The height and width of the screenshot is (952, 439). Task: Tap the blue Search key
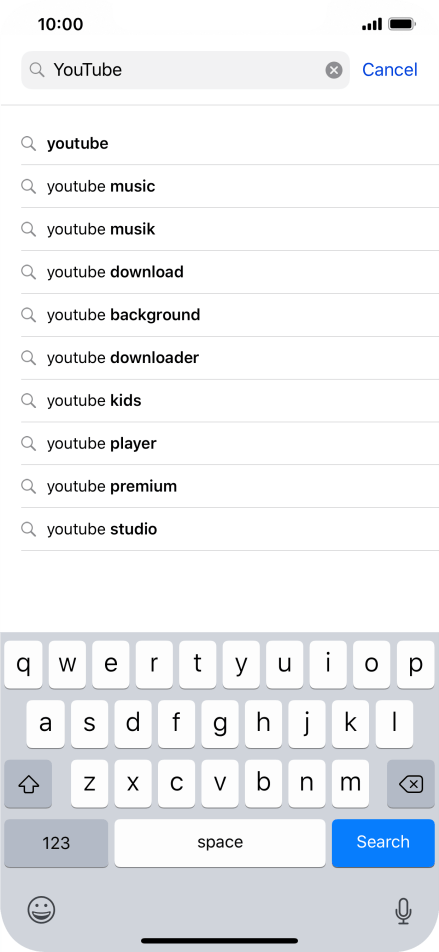[383, 843]
